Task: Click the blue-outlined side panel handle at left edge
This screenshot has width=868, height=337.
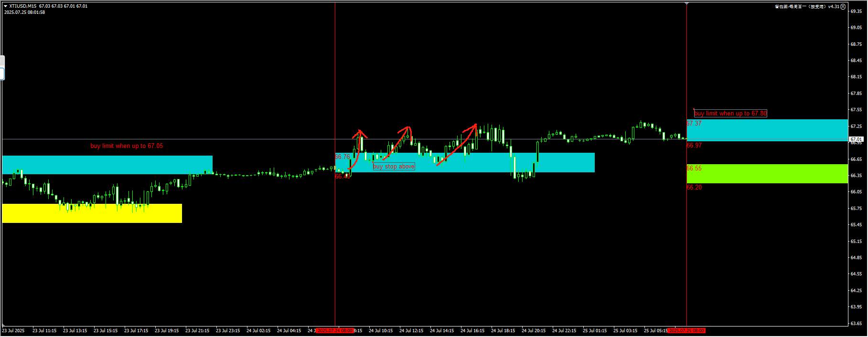Action: click(2, 74)
